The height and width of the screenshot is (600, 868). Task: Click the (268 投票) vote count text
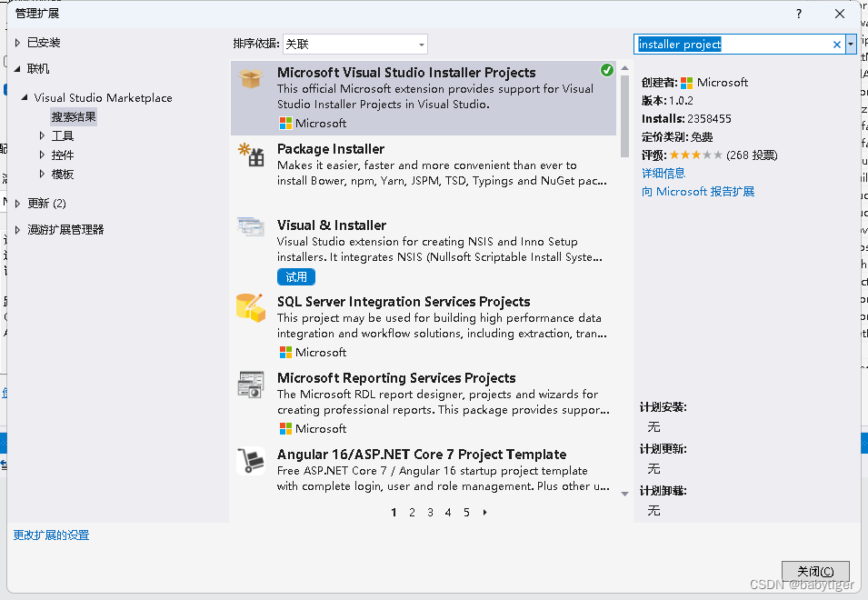(752, 155)
